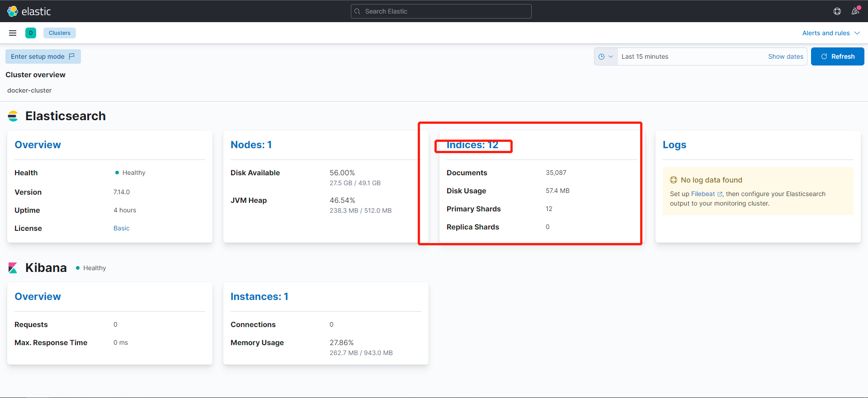868x398 pixels.
Task: Click the Kibana section logo icon
Action: pos(13,268)
